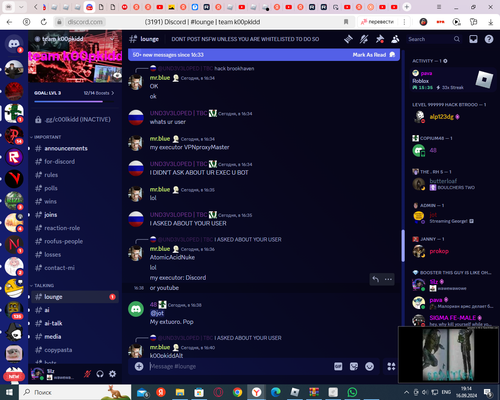Open the rules channel
The width and height of the screenshot is (500, 400).
pyautogui.click(x=75, y=175)
